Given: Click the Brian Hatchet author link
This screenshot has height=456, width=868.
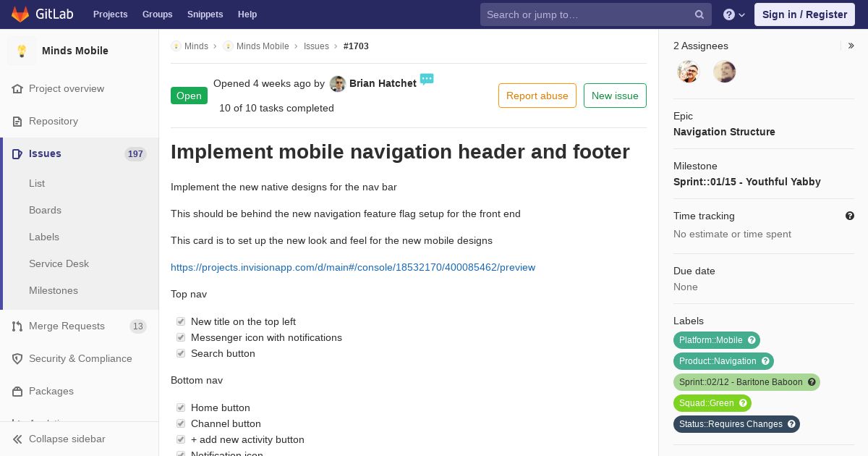Looking at the screenshot, I should (383, 83).
